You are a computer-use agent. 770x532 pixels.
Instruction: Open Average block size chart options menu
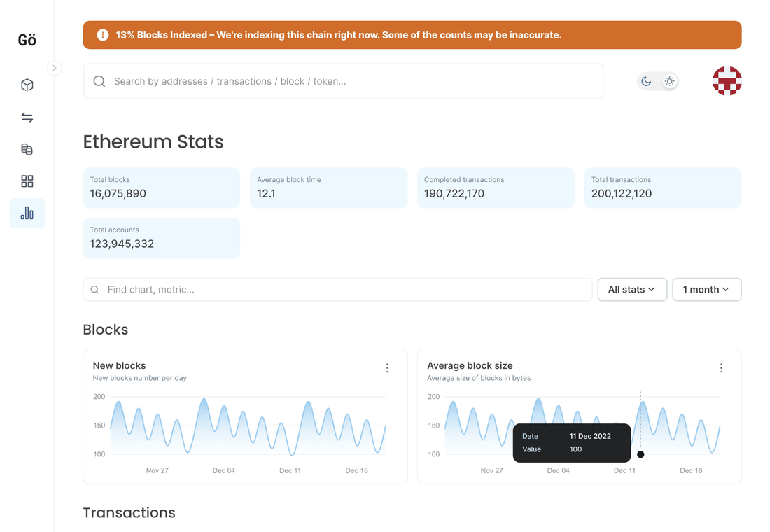722,367
